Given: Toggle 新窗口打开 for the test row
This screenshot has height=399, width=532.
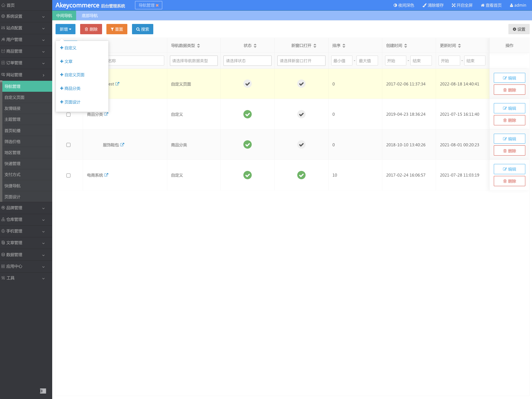Looking at the screenshot, I should point(301,84).
